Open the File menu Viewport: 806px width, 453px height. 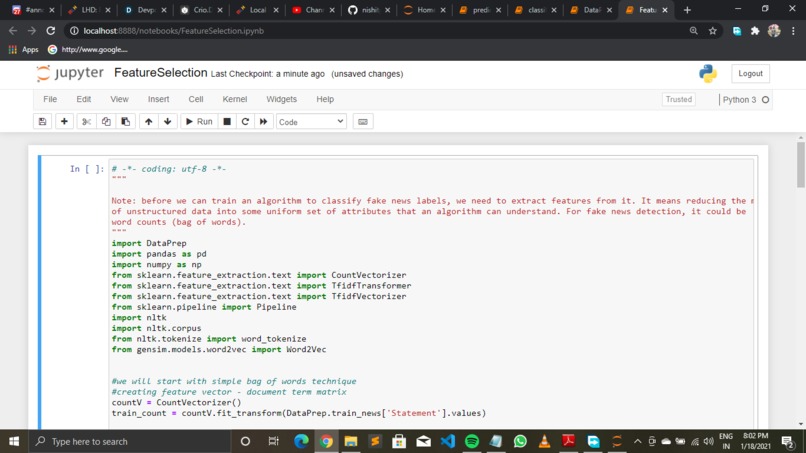click(50, 99)
